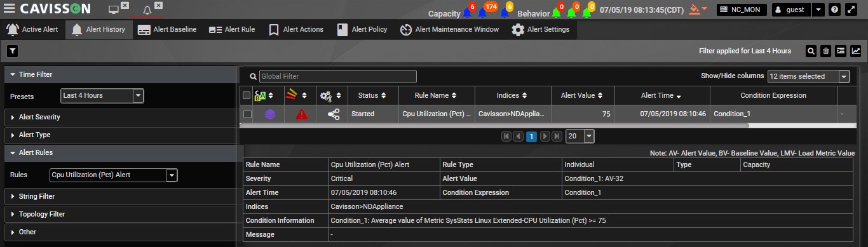Click the horizontal scrollbar under the table
This screenshot has height=247, width=868.
494,126
